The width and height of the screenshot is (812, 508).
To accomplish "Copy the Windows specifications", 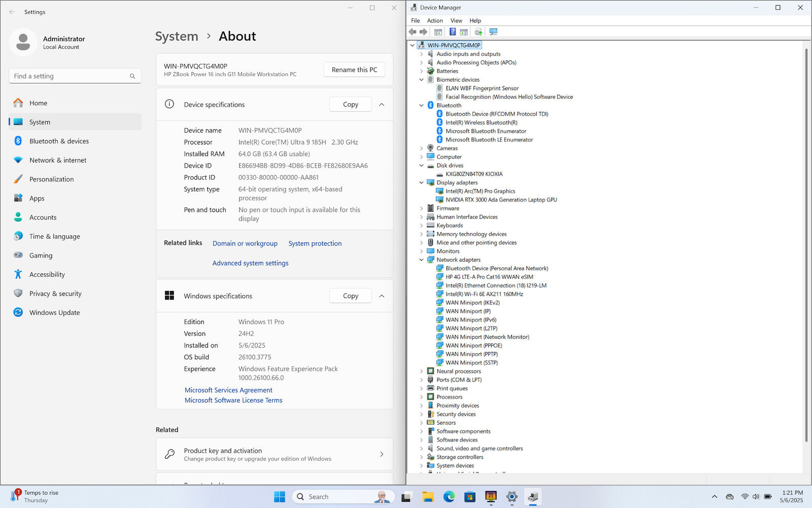I will click(x=350, y=296).
